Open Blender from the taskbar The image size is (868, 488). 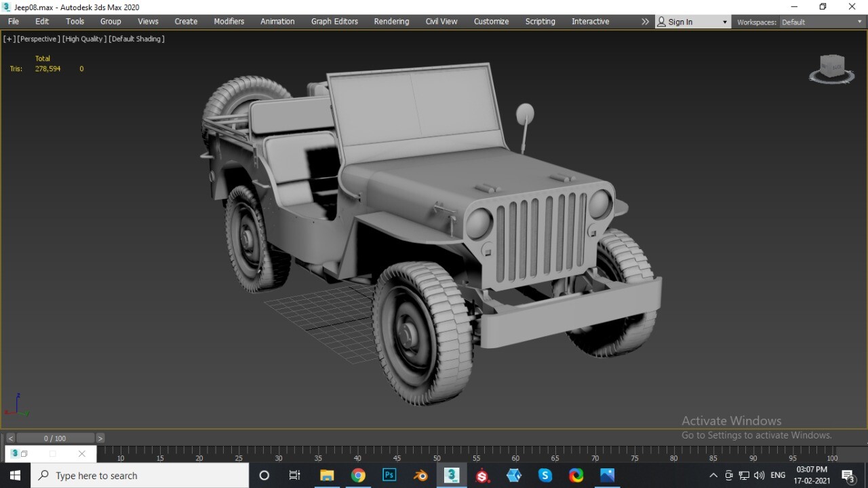(420, 476)
